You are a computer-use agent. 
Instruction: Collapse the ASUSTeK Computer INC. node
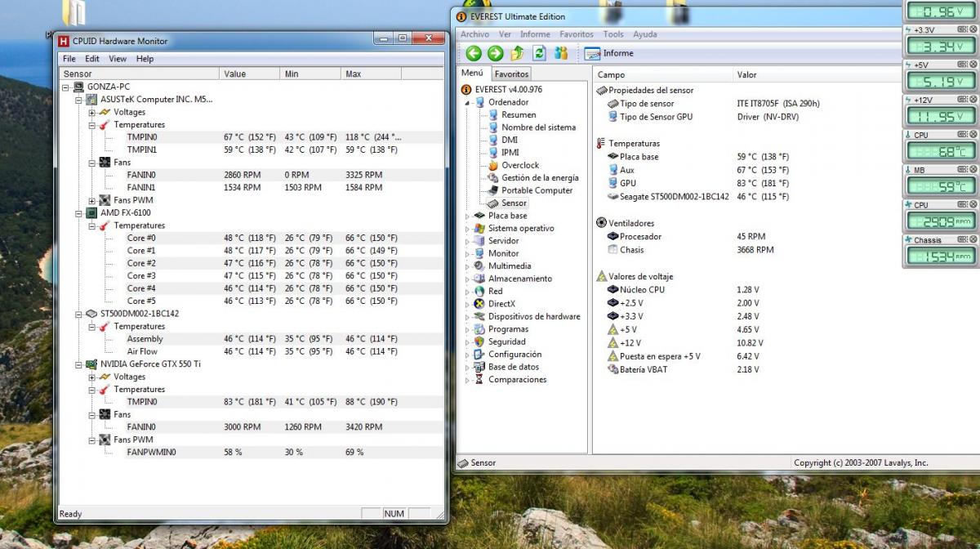(79, 100)
